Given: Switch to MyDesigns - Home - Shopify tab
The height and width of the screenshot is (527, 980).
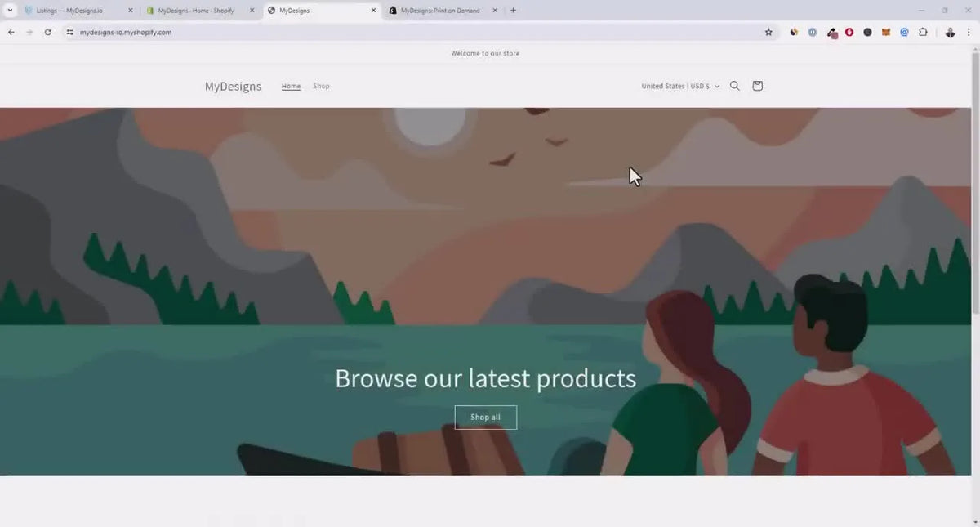Looking at the screenshot, I should [x=200, y=11].
